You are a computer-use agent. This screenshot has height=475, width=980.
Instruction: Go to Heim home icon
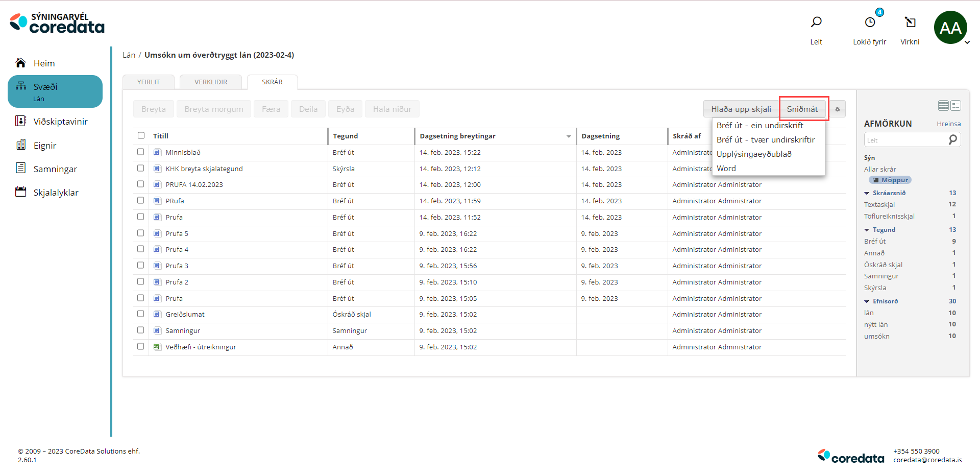pos(21,63)
